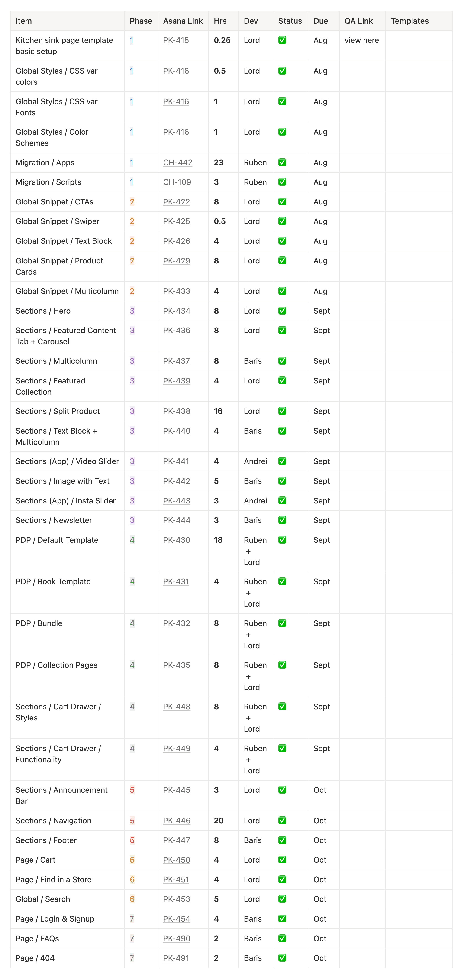Click the green checkmark for Sections / Hero

click(282, 310)
